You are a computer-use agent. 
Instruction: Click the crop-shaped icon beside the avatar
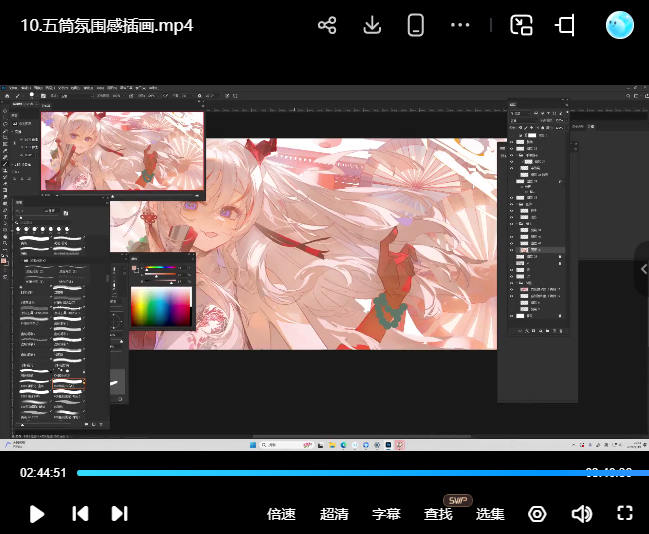(x=565, y=25)
